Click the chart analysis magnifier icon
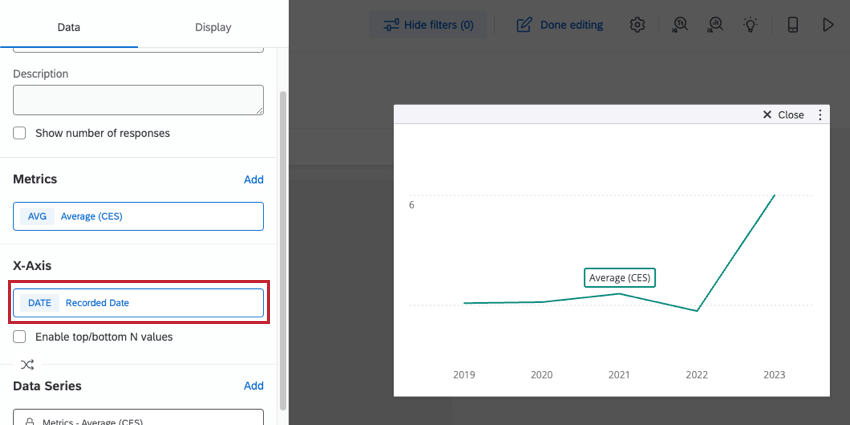 pos(714,25)
